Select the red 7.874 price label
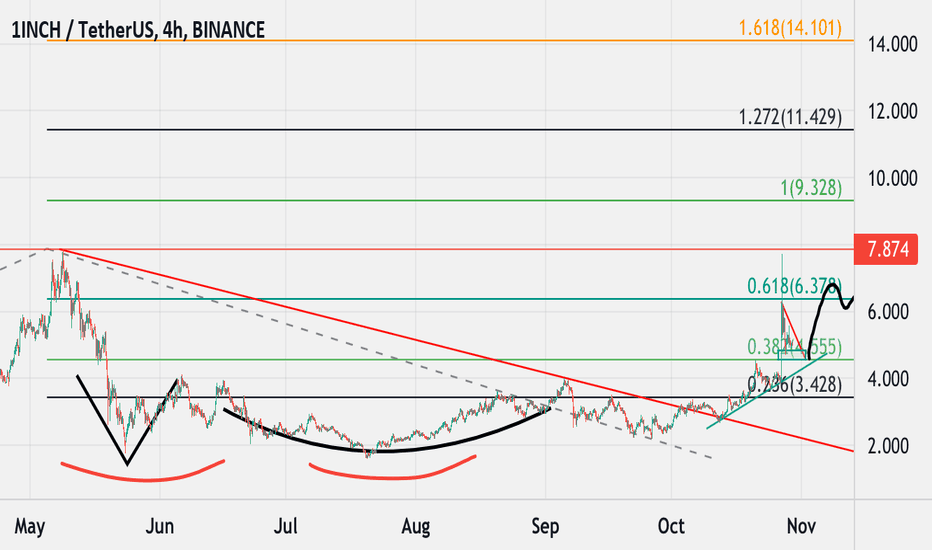The width and height of the screenshot is (932, 550). click(x=886, y=249)
